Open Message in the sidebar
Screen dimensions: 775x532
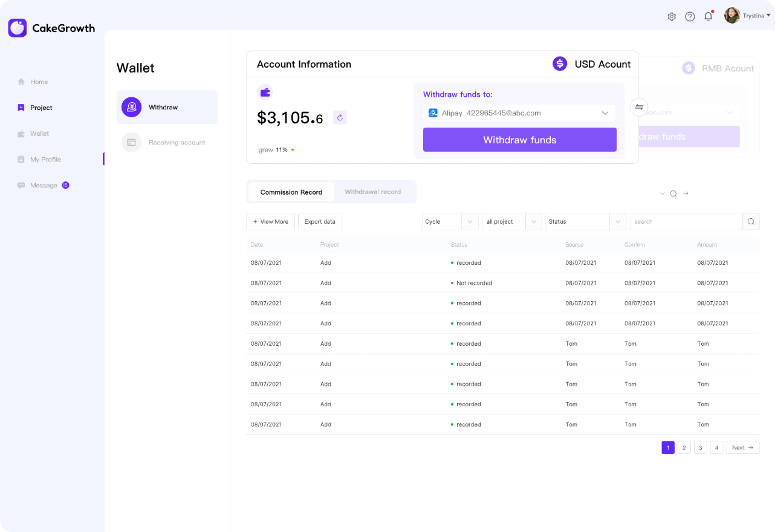[x=44, y=186]
